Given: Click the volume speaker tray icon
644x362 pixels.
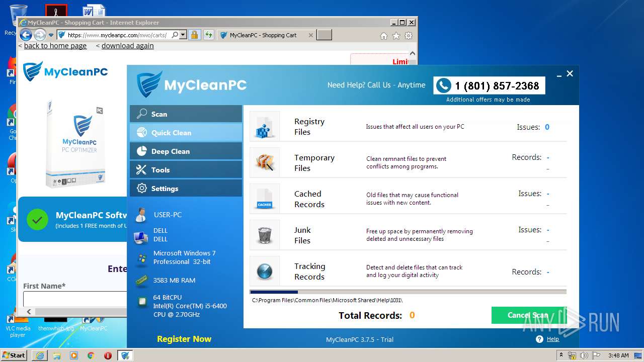Looking at the screenshot, I should tap(584, 355).
